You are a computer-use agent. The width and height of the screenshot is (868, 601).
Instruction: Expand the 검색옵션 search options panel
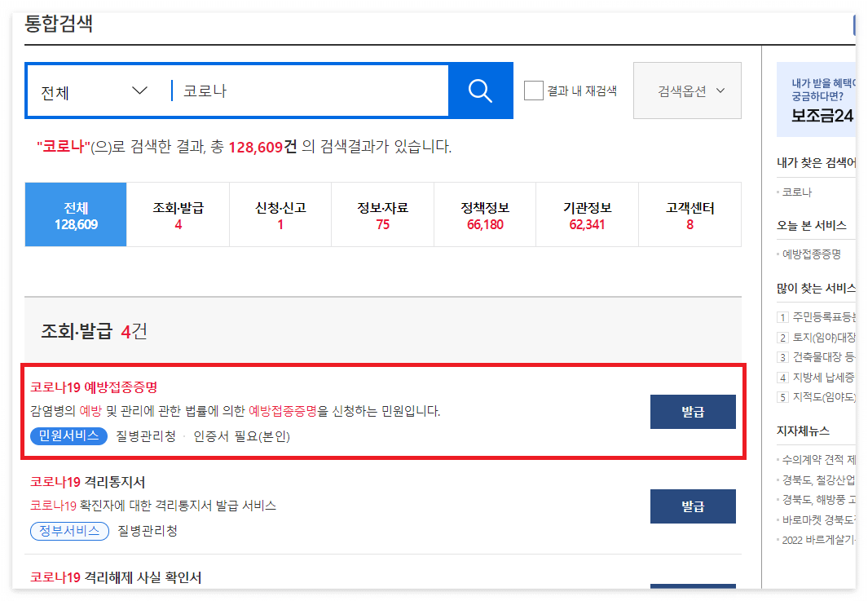(x=686, y=91)
